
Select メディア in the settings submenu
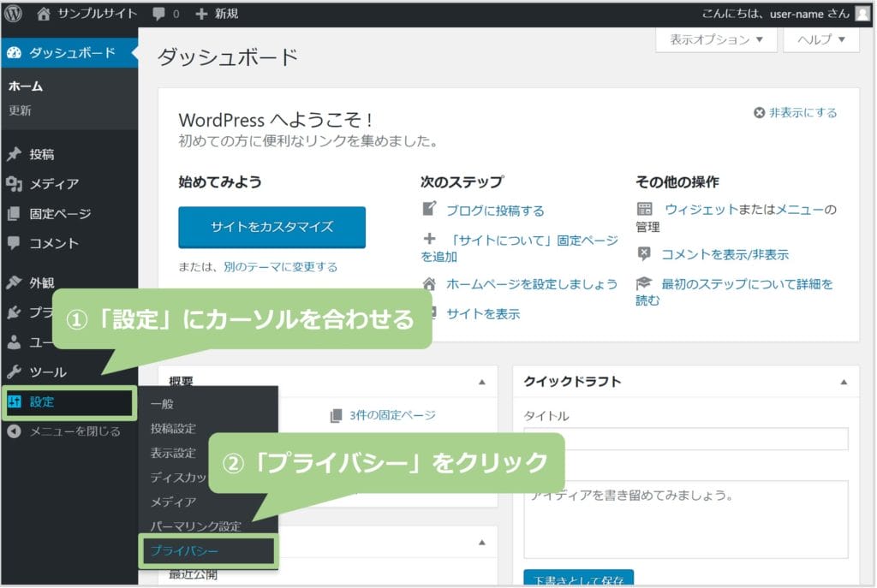point(173,502)
